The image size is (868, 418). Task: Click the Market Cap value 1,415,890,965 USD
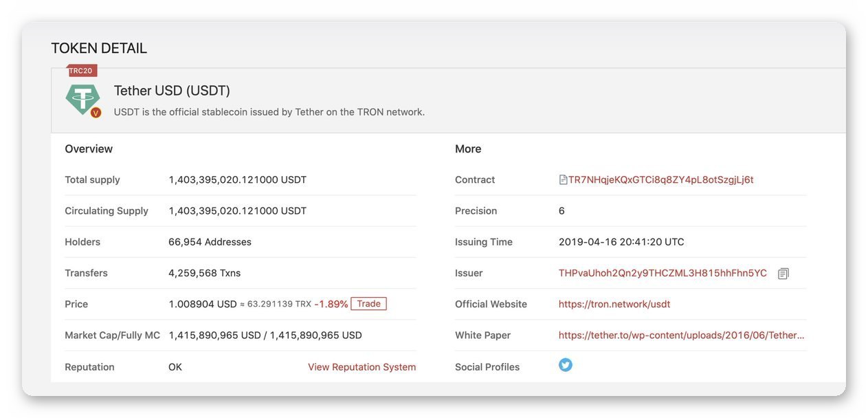[x=214, y=335]
